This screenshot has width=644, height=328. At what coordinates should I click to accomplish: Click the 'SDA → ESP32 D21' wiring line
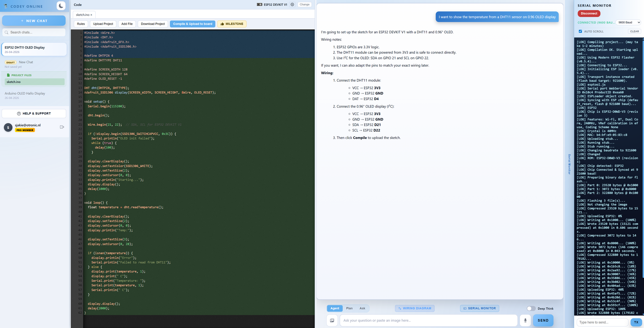click(367, 125)
